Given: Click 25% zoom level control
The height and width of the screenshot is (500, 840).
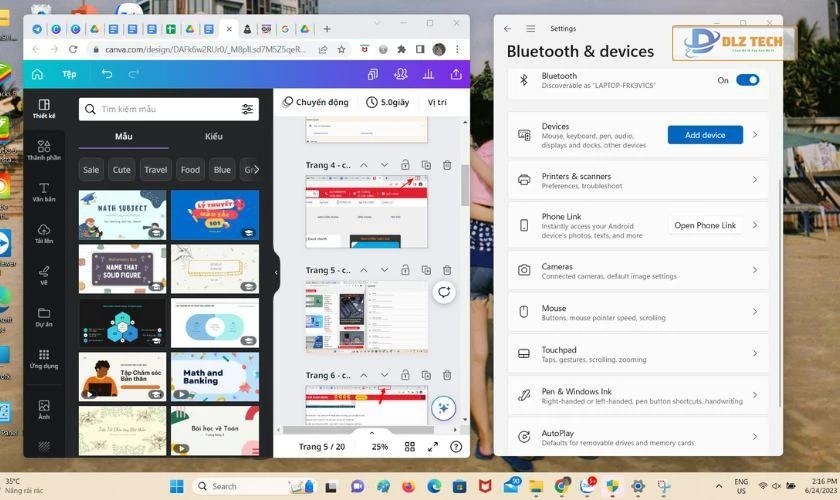Looking at the screenshot, I should [x=380, y=446].
